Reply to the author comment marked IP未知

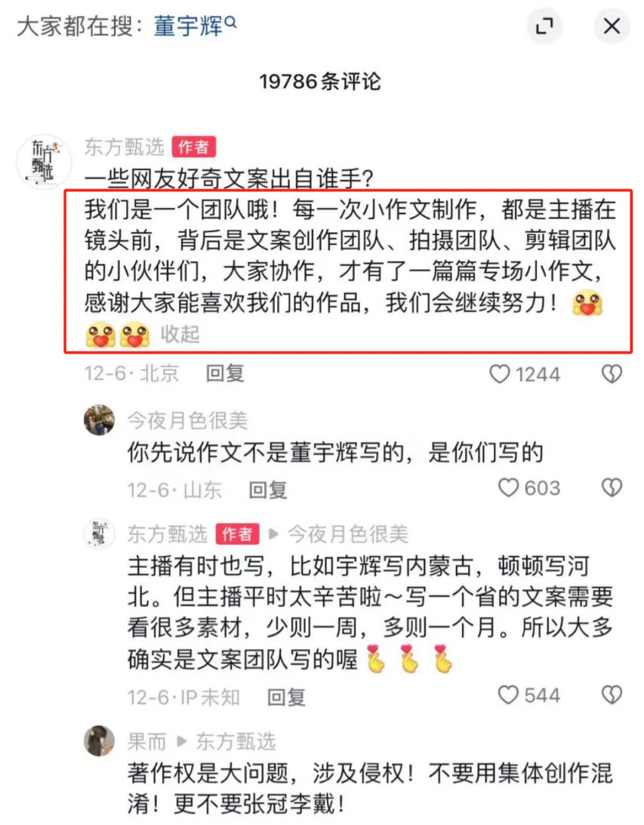[286, 697]
